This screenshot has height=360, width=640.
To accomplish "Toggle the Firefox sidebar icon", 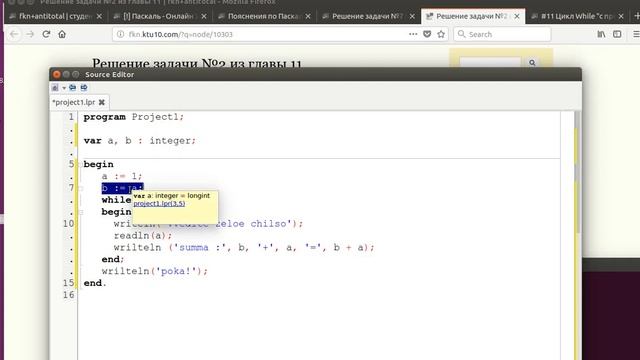I will coord(617,34).
